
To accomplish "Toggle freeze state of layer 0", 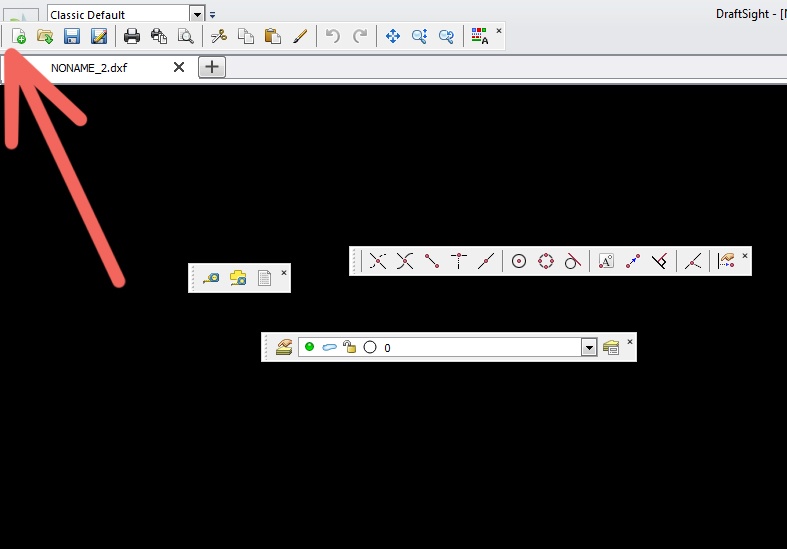I will [329, 347].
